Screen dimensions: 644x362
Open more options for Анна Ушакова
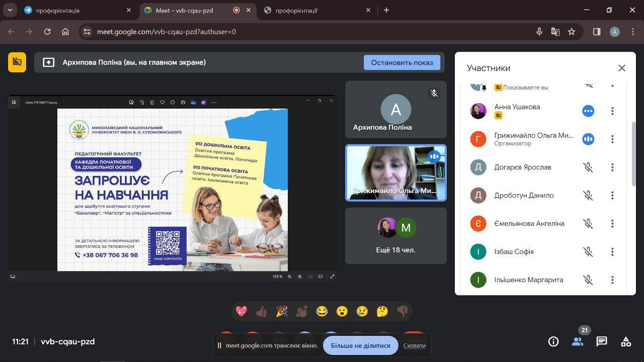(612, 111)
